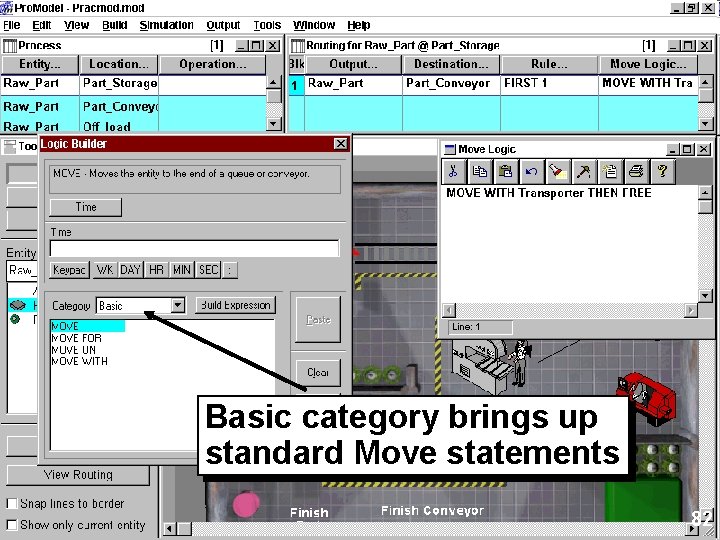Click FIRST 1 rule cell in Routing

[549, 83]
